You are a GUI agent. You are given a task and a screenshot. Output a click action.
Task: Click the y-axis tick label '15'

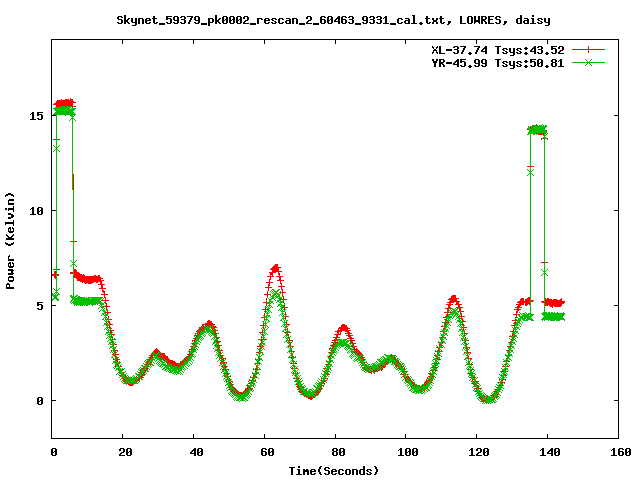36,116
